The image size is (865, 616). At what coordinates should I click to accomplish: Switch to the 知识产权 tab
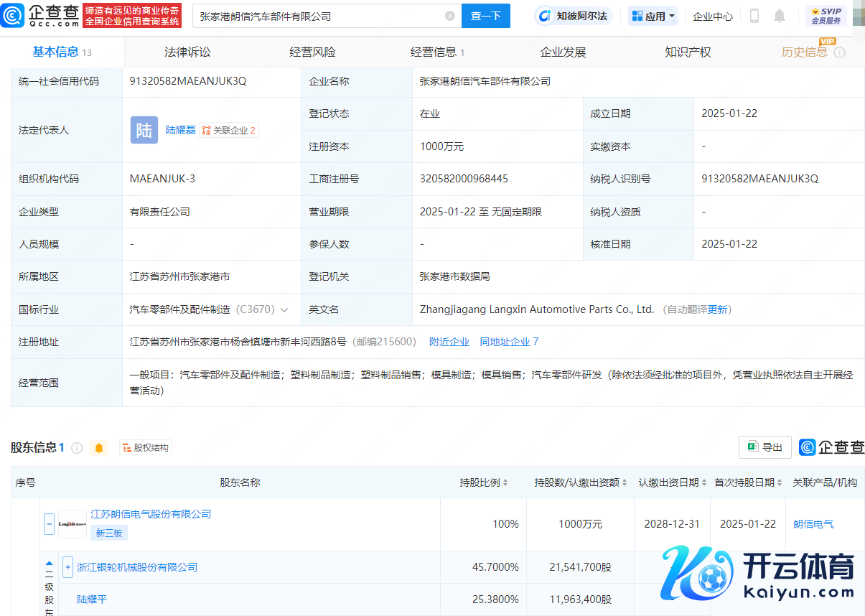(x=688, y=52)
